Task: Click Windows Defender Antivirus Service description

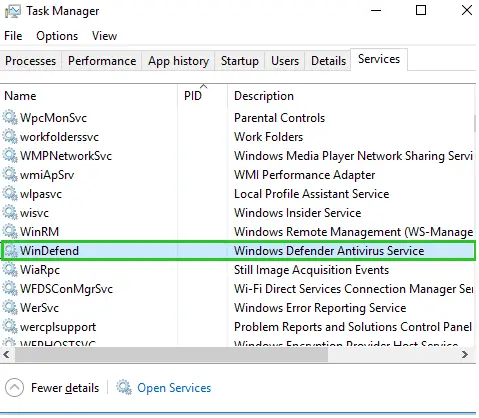Action: click(329, 251)
